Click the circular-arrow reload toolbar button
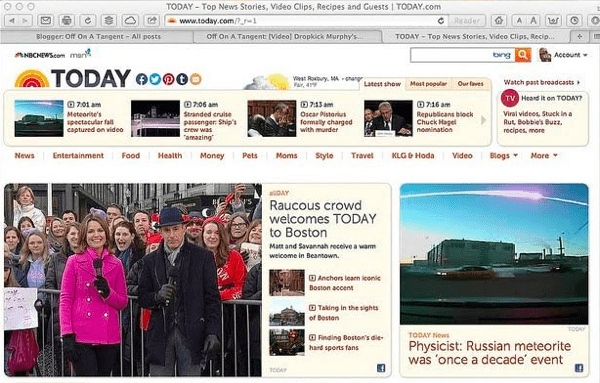 tap(88, 21)
